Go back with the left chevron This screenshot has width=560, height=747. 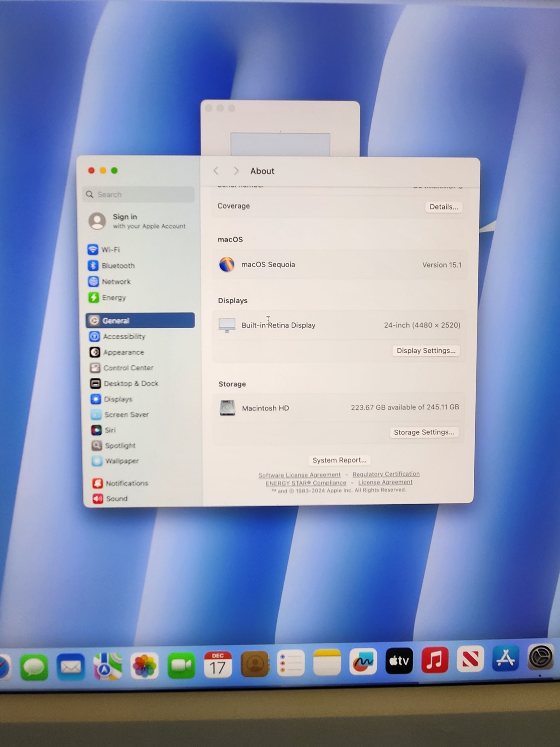216,171
